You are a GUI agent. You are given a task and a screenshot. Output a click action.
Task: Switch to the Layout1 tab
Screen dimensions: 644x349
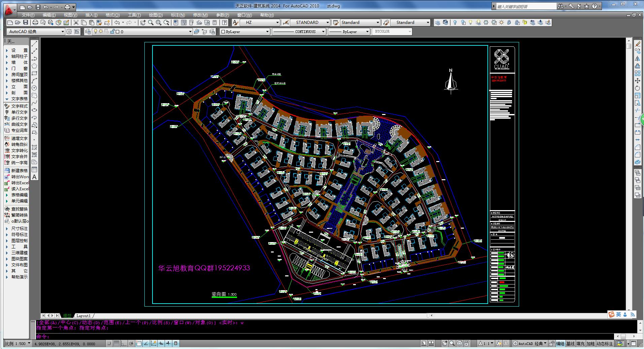(x=83, y=316)
